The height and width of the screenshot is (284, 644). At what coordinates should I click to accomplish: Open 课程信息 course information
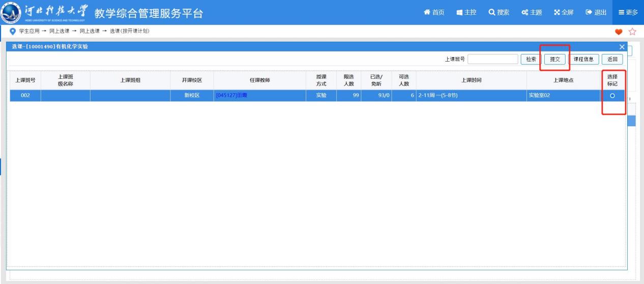click(584, 59)
